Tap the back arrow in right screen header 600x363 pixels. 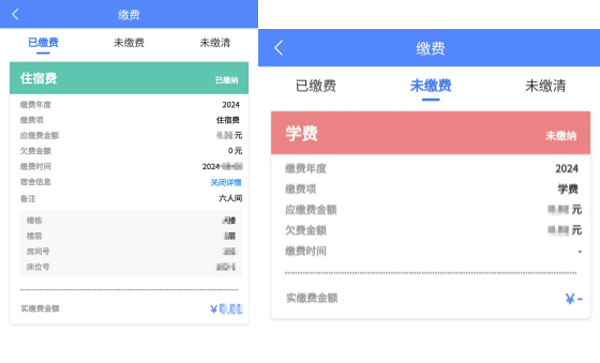[x=279, y=48]
